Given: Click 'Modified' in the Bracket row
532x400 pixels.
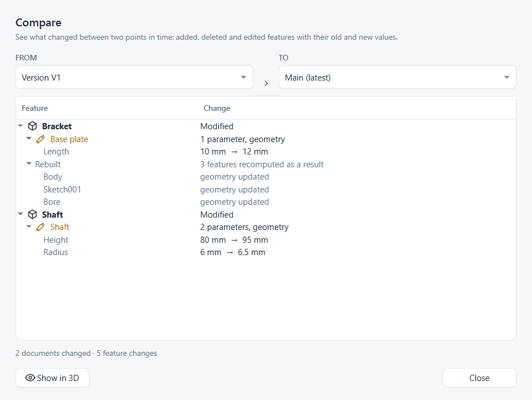Looking at the screenshot, I should (x=217, y=126).
